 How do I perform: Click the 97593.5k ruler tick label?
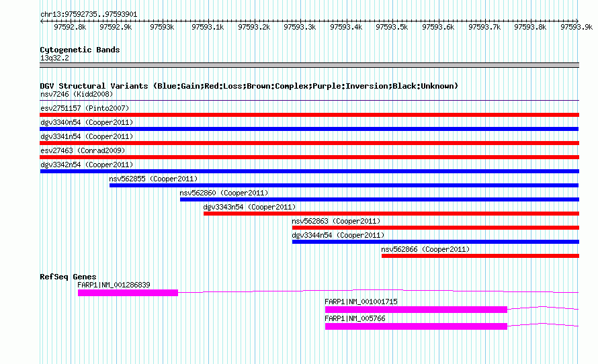pyautogui.click(x=392, y=27)
